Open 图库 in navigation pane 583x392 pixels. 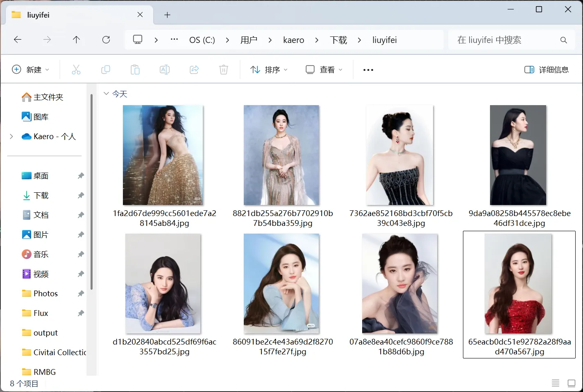tap(35, 117)
